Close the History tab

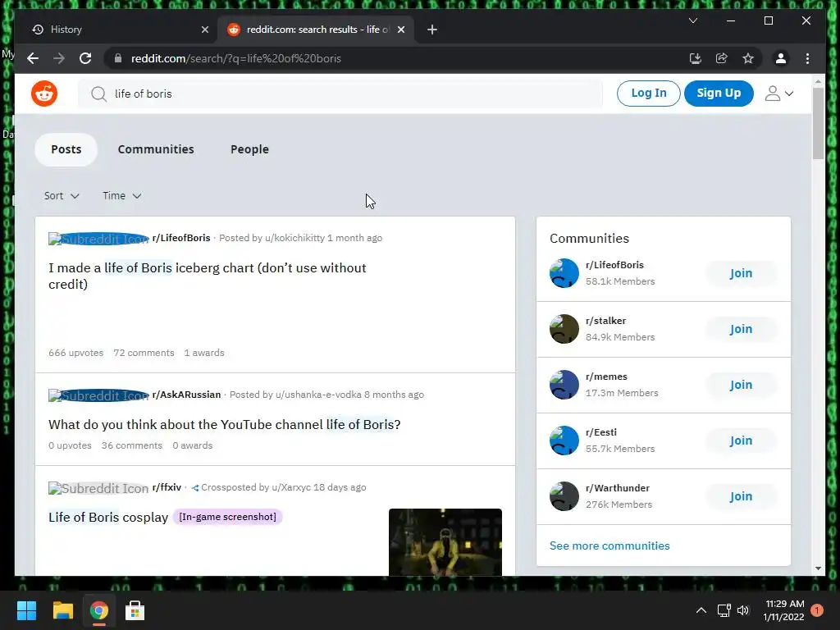204,30
